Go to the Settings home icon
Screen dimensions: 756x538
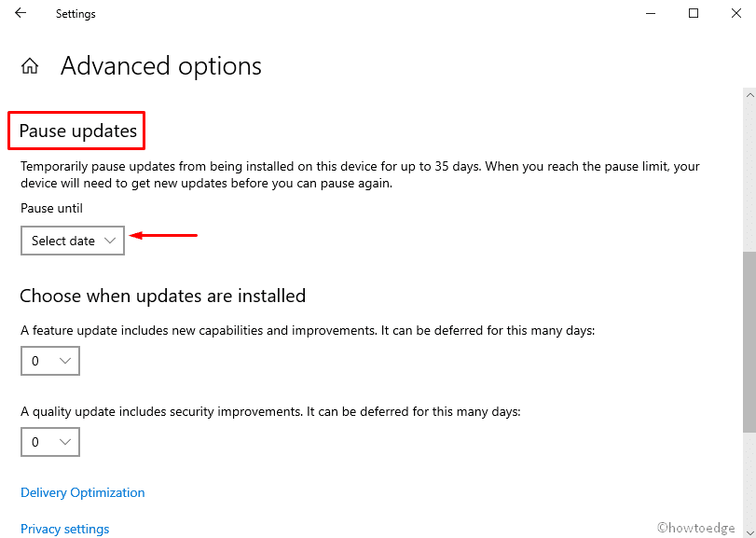point(30,66)
